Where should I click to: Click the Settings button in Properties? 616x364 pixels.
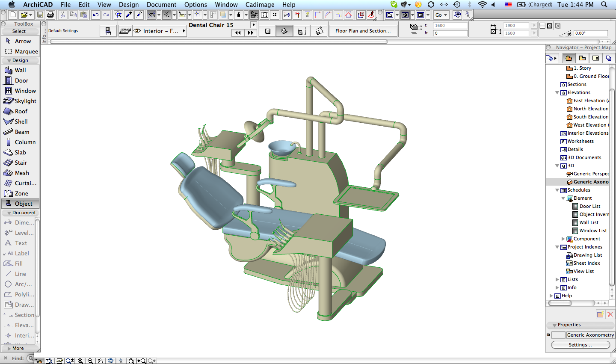tap(580, 345)
